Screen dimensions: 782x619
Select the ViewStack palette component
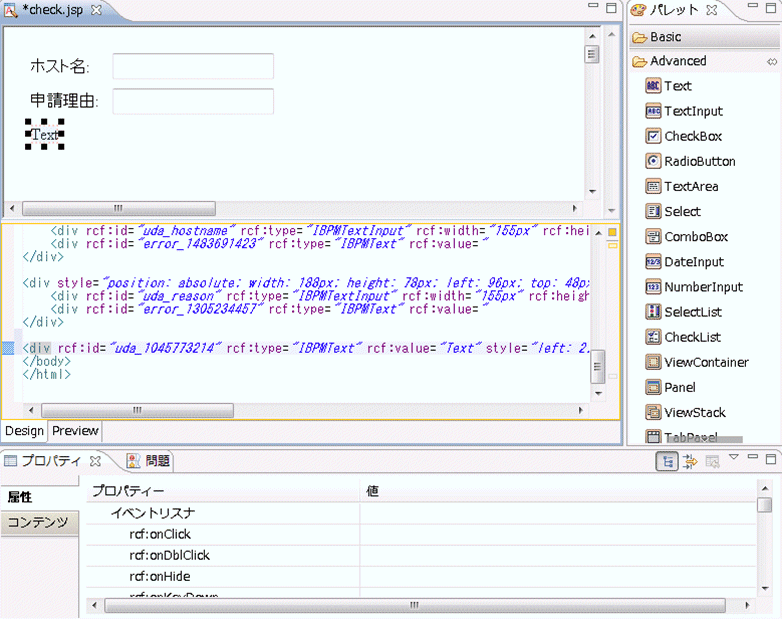(x=695, y=412)
